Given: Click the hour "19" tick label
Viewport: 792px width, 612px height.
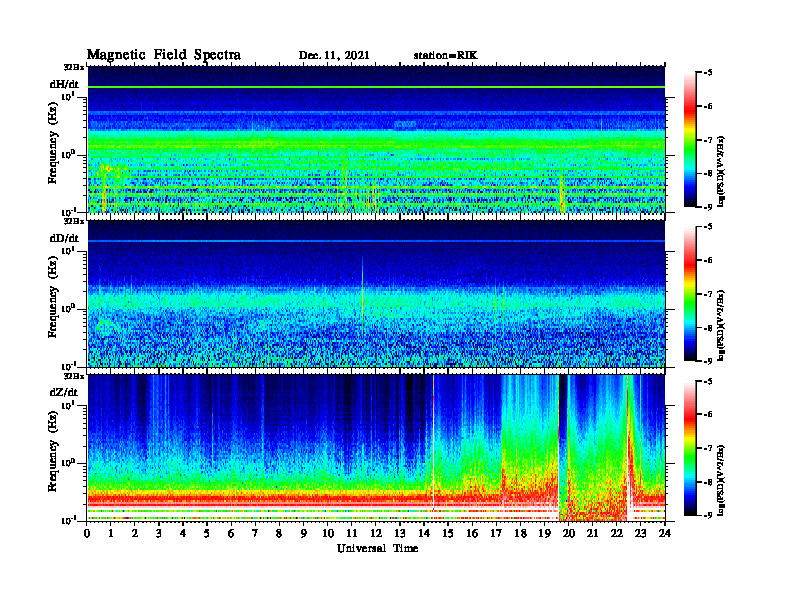Looking at the screenshot, I should point(544,534).
